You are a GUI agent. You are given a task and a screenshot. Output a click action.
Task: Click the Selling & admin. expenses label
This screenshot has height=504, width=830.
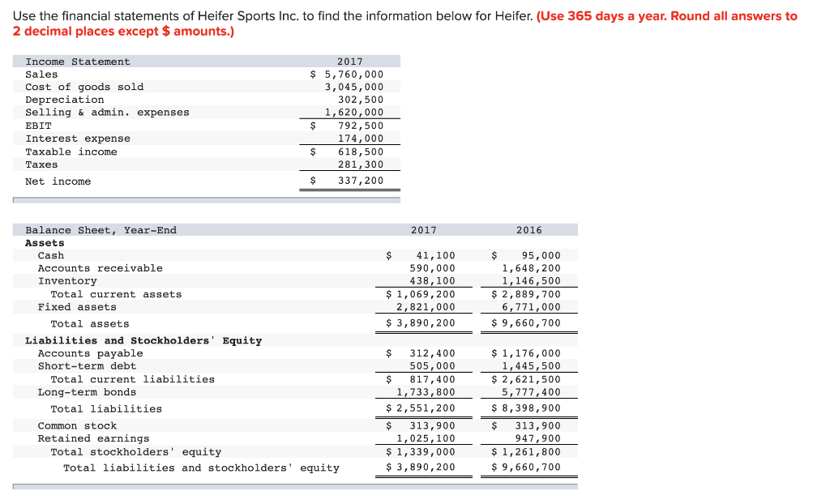point(107,113)
